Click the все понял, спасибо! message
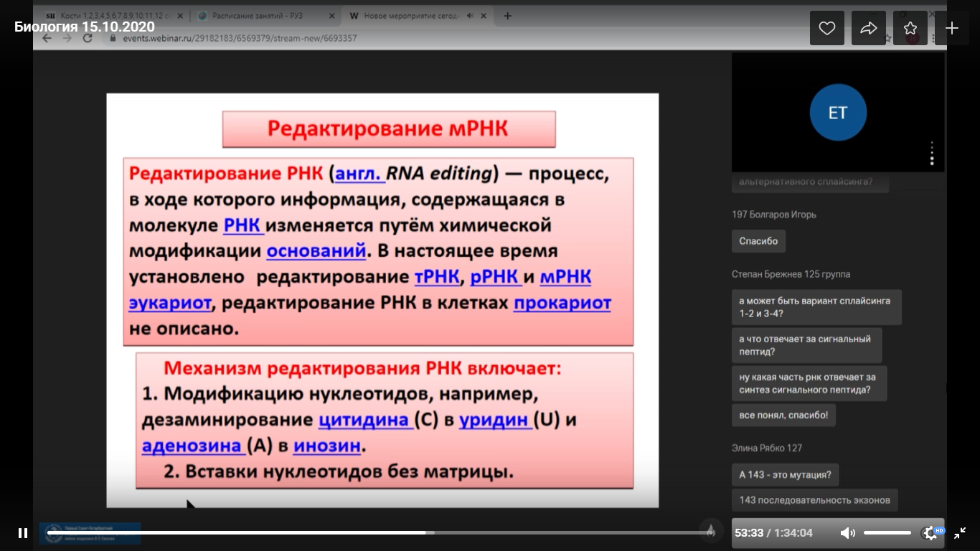The image size is (980, 551). pos(783,415)
